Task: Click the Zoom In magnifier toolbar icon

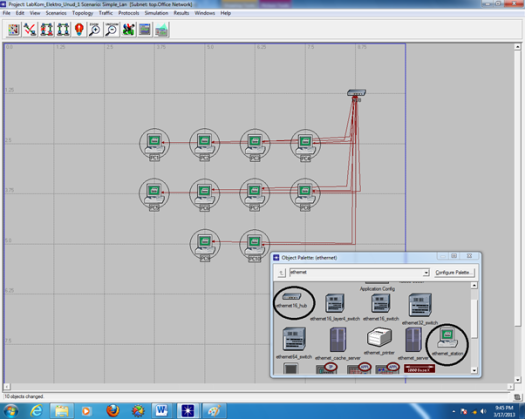Action: pos(95,30)
